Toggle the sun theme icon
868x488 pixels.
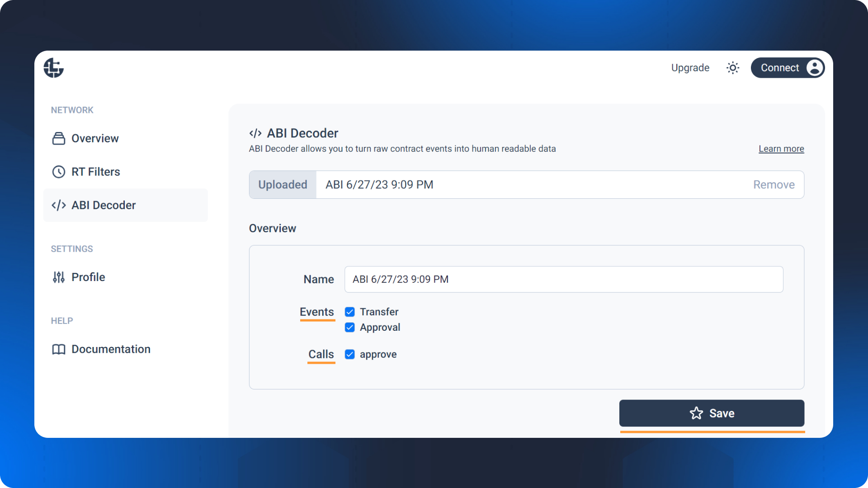[x=733, y=68]
